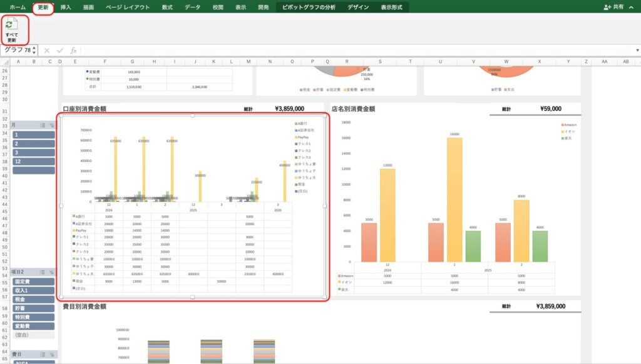Open the ピボットグラフの分析 tab
The width and height of the screenshot is (641, 364).
tap(309, 8)
